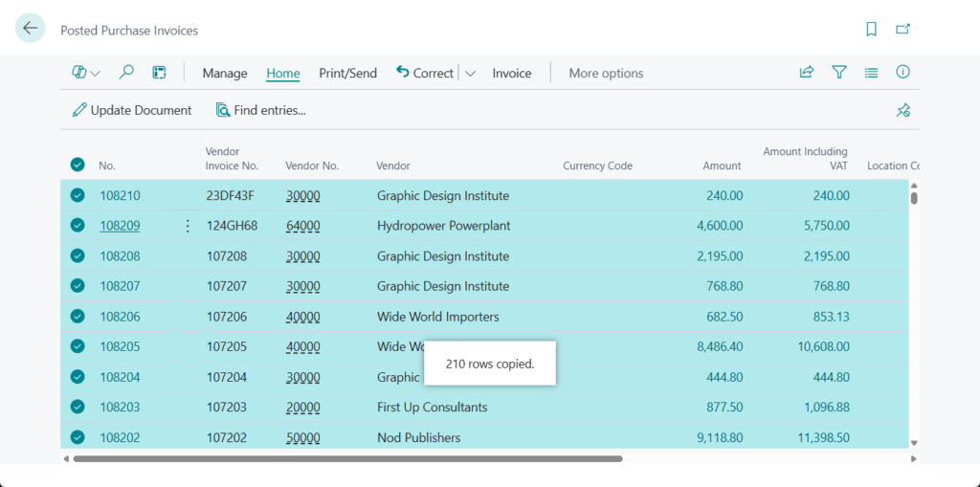Viewport: 980px width, 487px height.
Task: Click the back arrow button
Action: (x=30, y=29)
